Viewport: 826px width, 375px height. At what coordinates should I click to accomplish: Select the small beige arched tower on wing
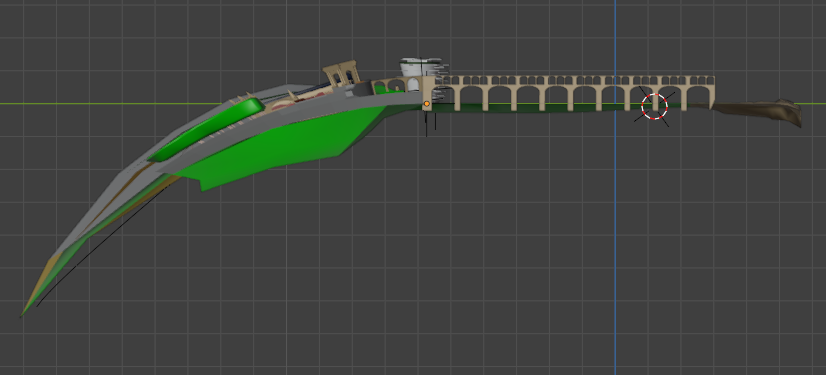[x=341, y=73]
